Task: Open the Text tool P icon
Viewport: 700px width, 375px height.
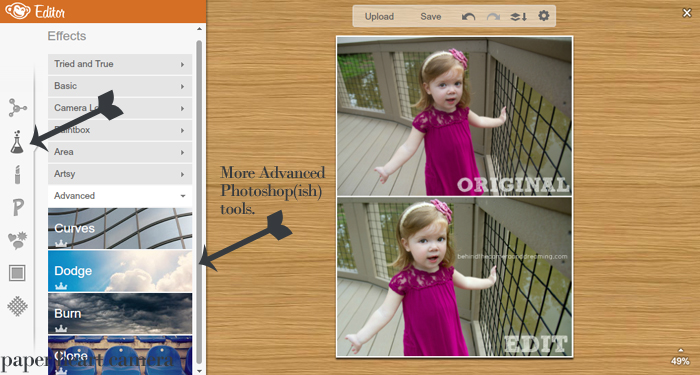Action: pos(17,208)
